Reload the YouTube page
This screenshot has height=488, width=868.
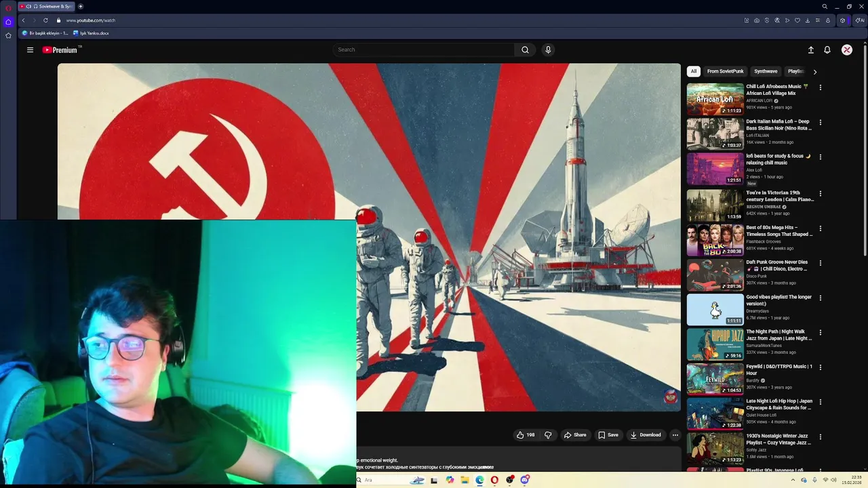[x=45, y=20]
